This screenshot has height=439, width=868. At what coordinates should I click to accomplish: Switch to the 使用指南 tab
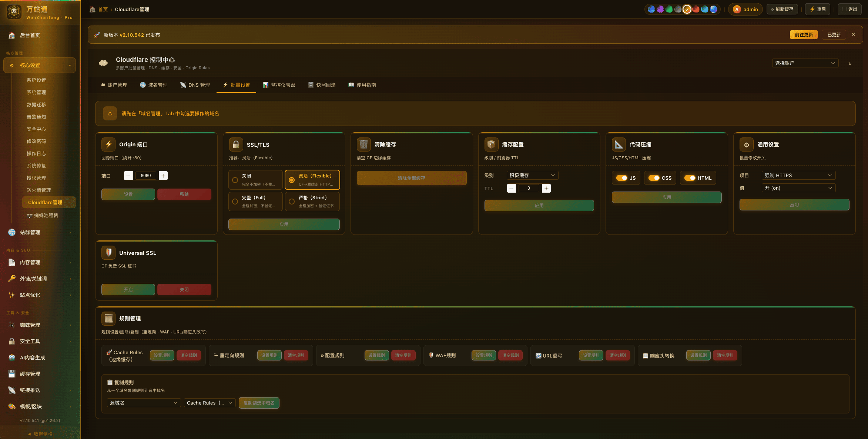(x=362, y=85)
